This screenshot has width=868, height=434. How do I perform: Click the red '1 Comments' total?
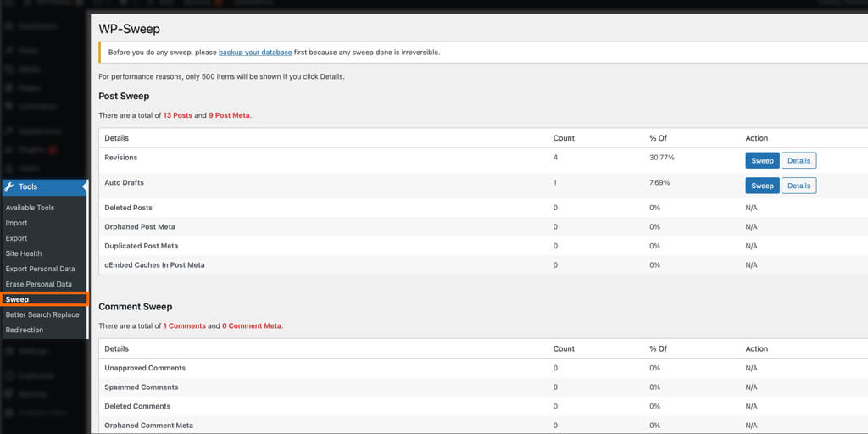point(184,326)
